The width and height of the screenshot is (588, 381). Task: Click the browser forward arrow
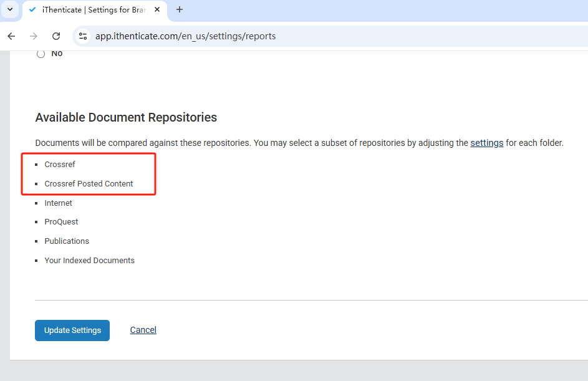coord(34,36)
